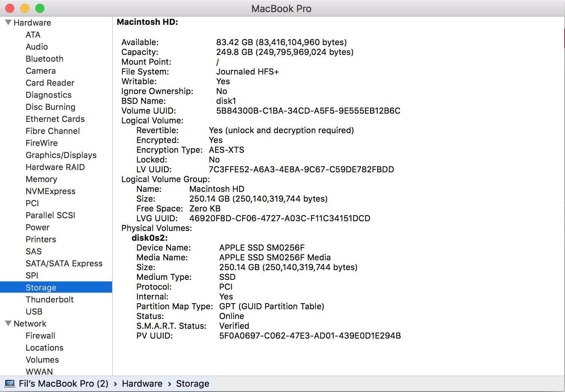Click Storage in the path bar
Screen dimensions: 565x392
tap(193, 384)
